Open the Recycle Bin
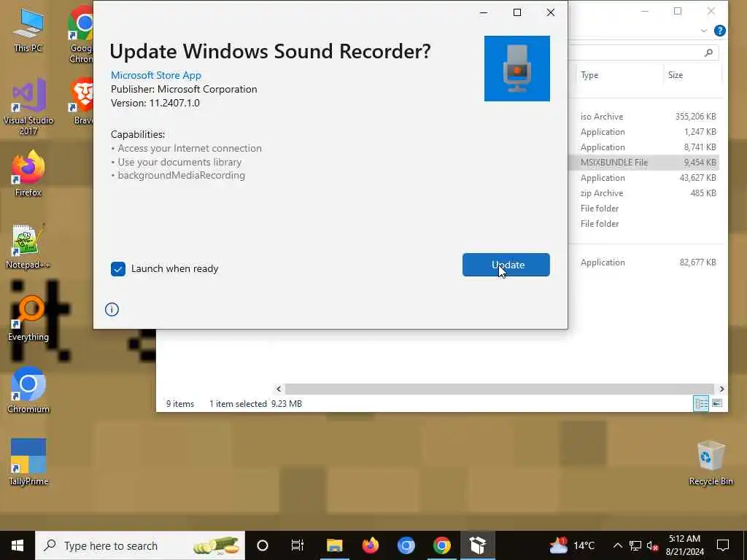The height and width of the screenshot is (560, 747). tap(711, 463)
